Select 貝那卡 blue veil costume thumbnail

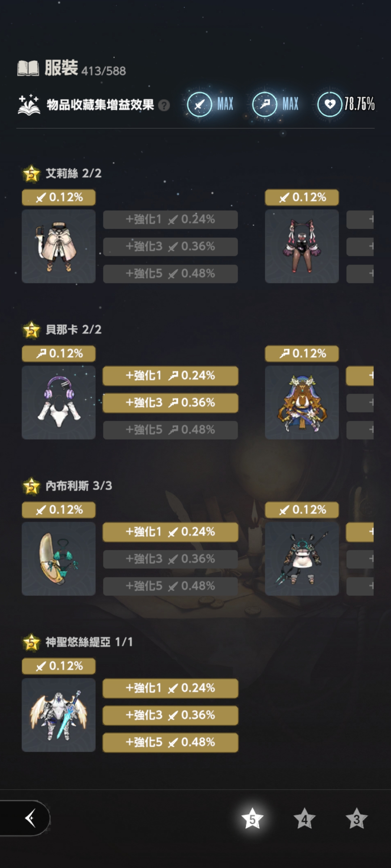[x=302, y=403]
